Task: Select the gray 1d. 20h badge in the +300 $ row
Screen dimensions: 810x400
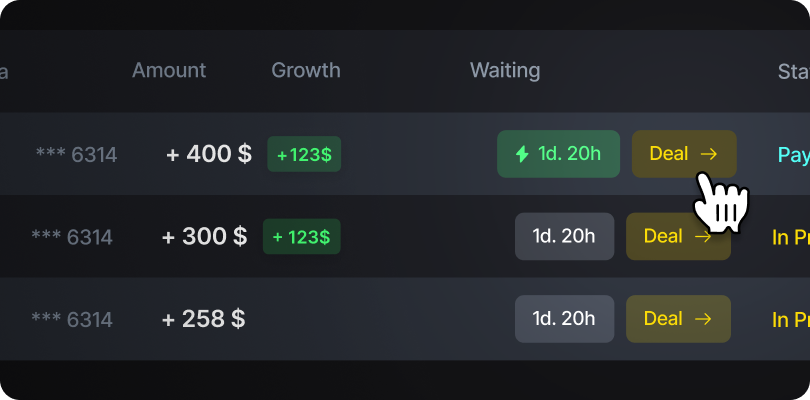Action: (564, 237)
